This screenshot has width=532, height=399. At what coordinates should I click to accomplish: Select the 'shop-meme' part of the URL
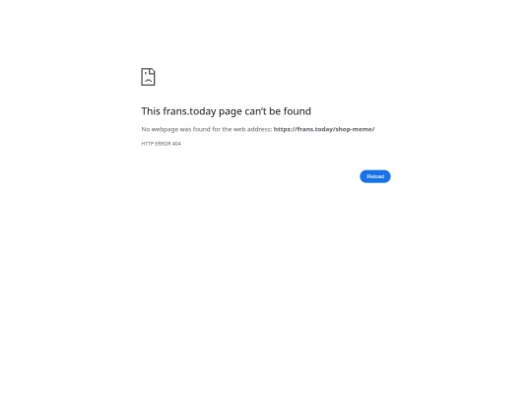[x=354, y=129]
